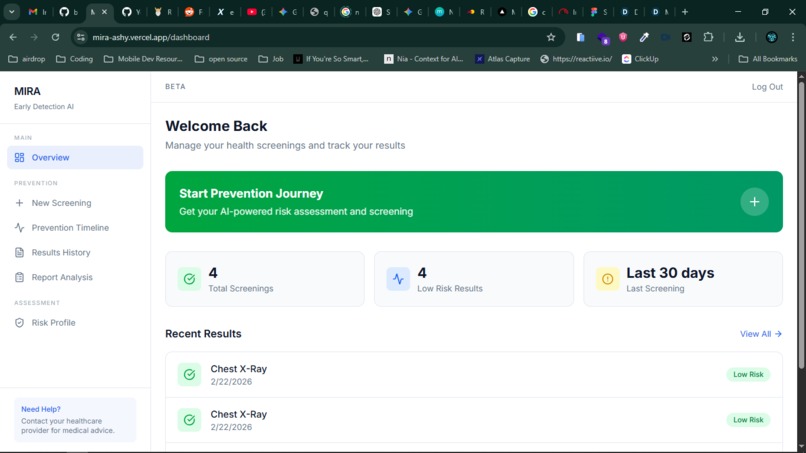Click the green check icon in Total Screenings card
This screenshot has height=453, width=806.
[x=189, y=279]
